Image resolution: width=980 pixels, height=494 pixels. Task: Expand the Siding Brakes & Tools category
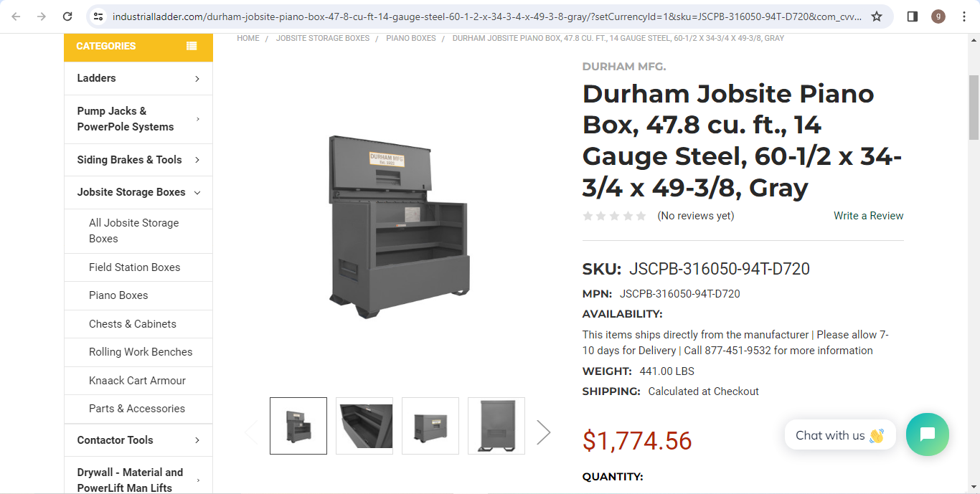tap(138, 160)
